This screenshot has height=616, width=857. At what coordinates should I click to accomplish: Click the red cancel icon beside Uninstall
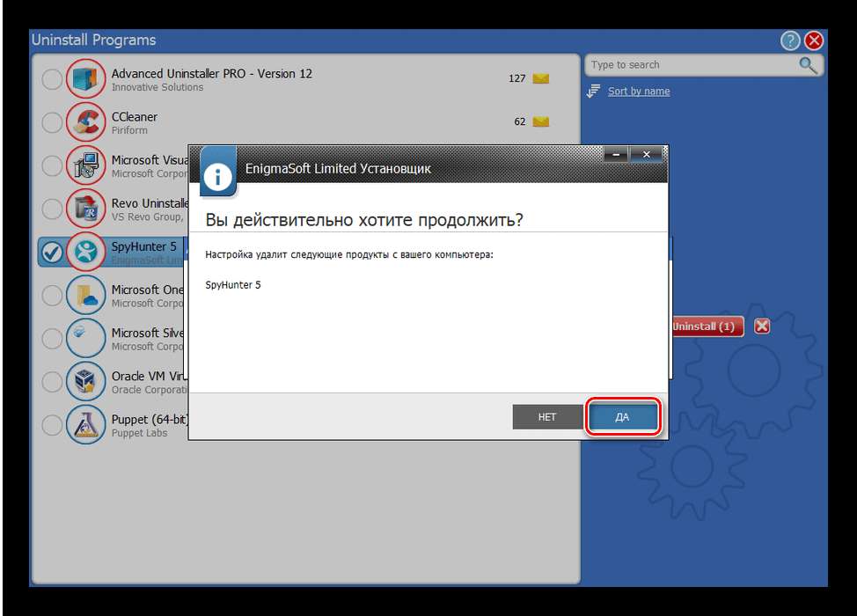(762, 326)
